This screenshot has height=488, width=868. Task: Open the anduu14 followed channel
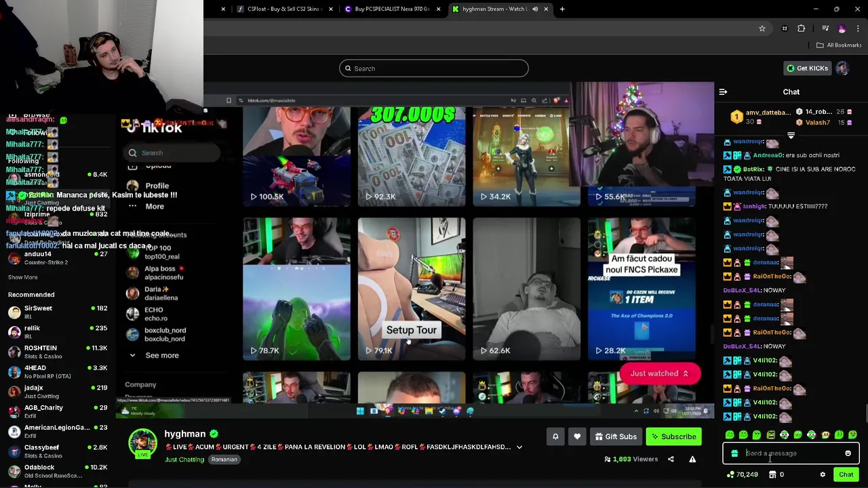58,258
